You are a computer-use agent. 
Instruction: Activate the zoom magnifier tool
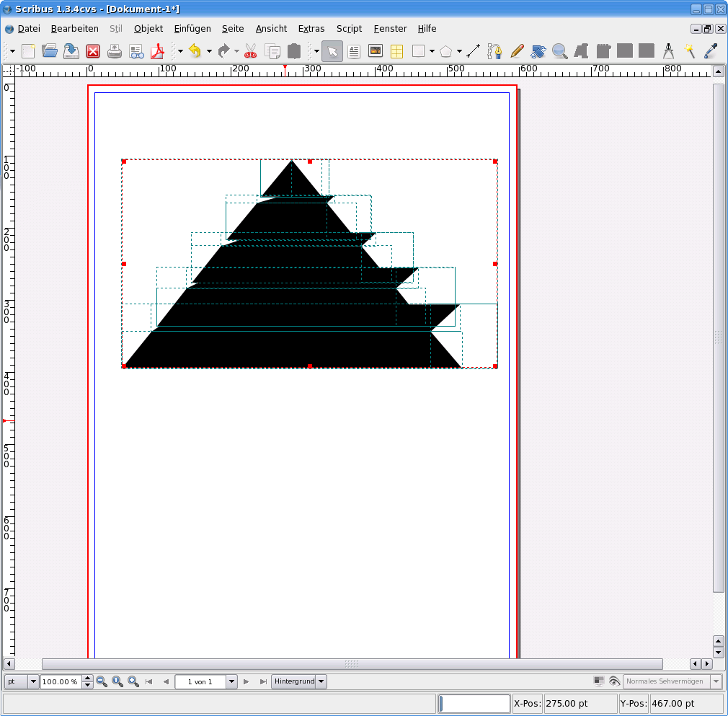559,51
